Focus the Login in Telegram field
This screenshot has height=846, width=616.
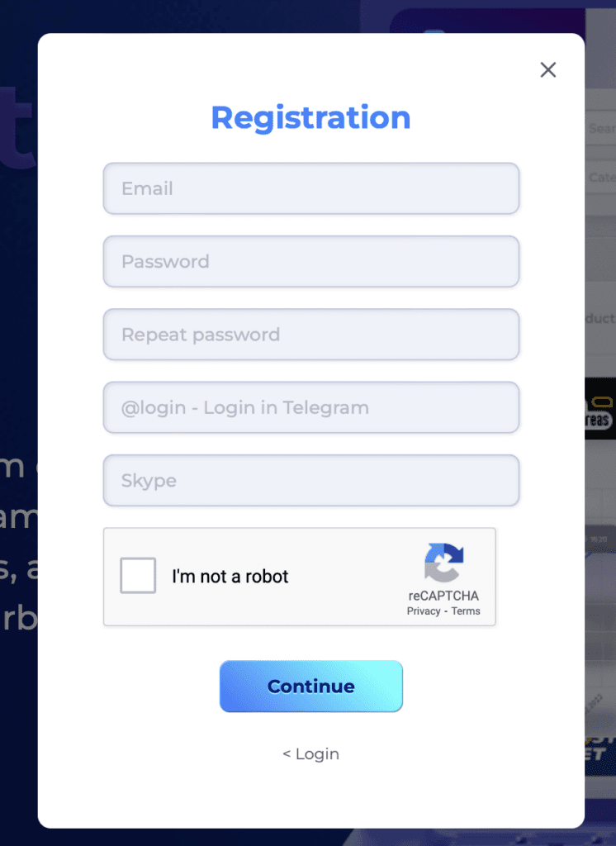click(x=311, y=407)
